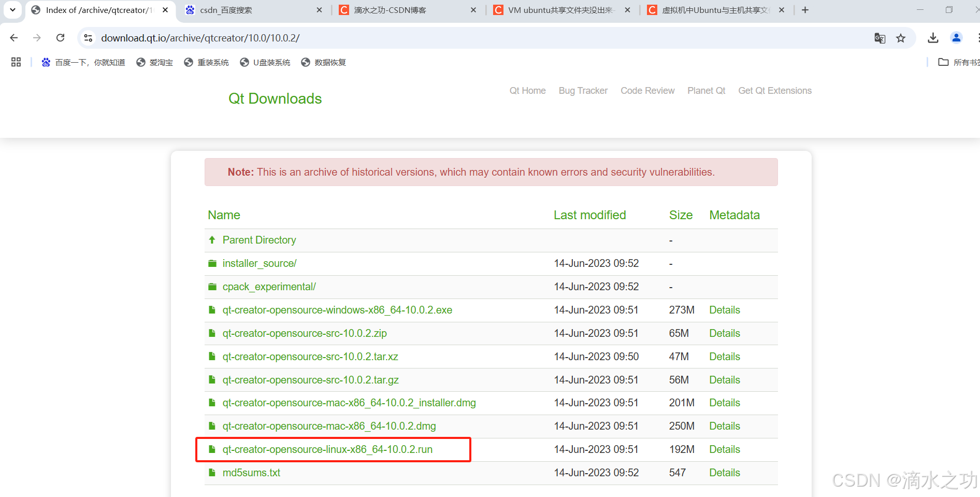Sort by the Name column header

pos(224,215)
